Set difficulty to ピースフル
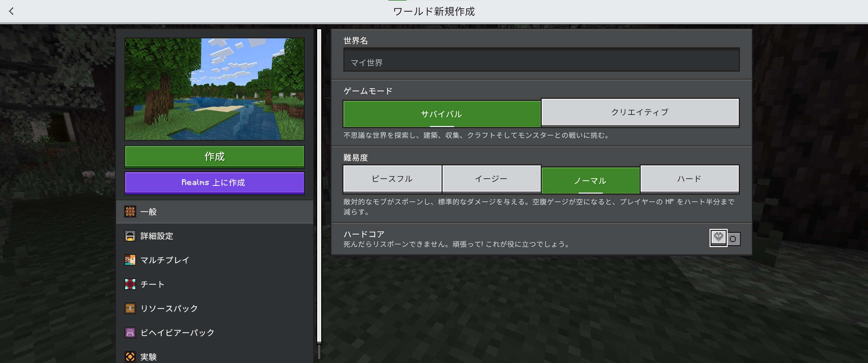The image size is (868, 363). tap(392, 178)
